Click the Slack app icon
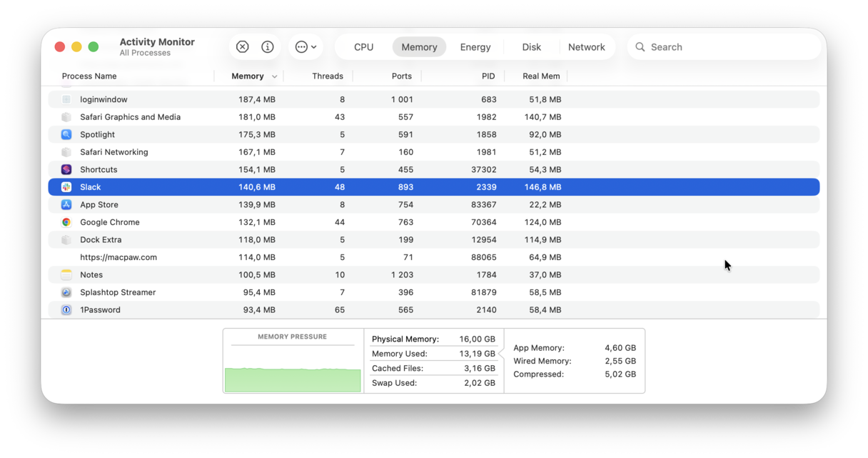This screenshot has width=868, height=458. tap(66, 187)
